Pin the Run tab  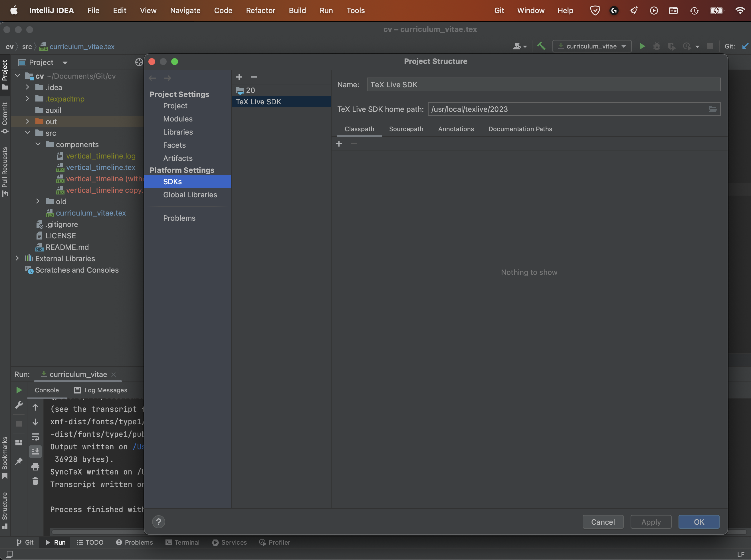click(19, 461)
